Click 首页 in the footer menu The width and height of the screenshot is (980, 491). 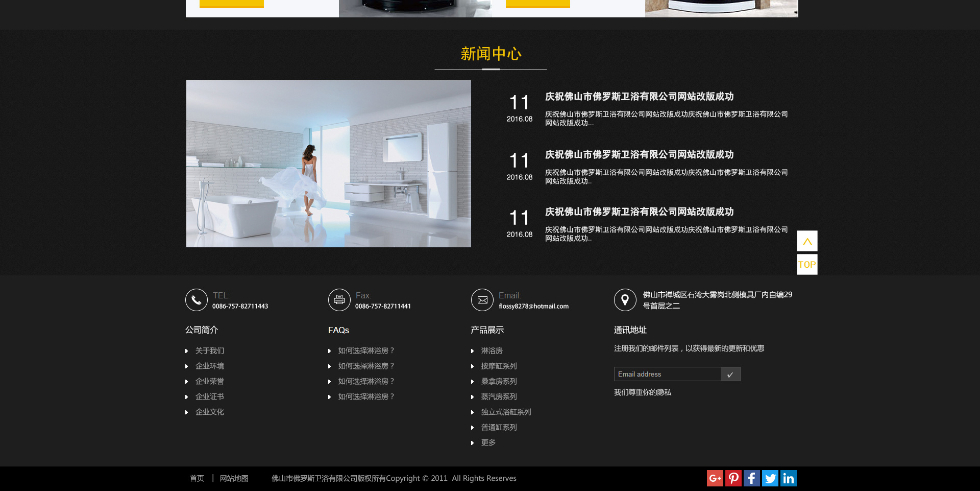click(x=197, y=479)
